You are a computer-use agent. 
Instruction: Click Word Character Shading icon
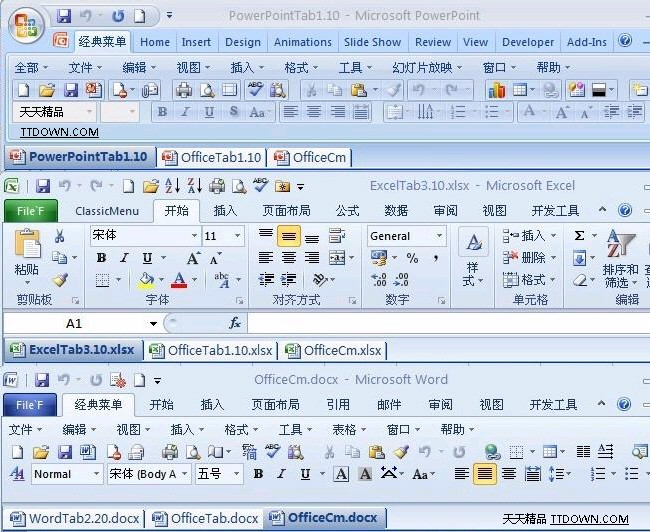click(365, 474)
